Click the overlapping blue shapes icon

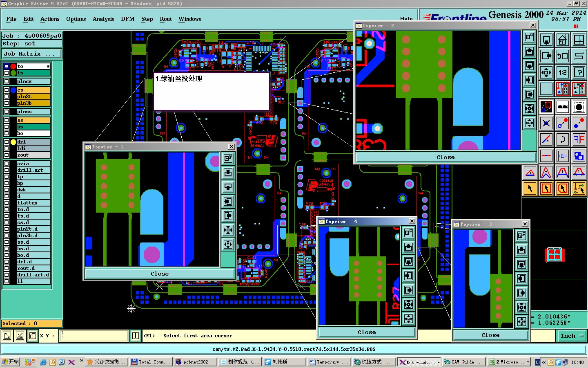[x=579, y=156]
